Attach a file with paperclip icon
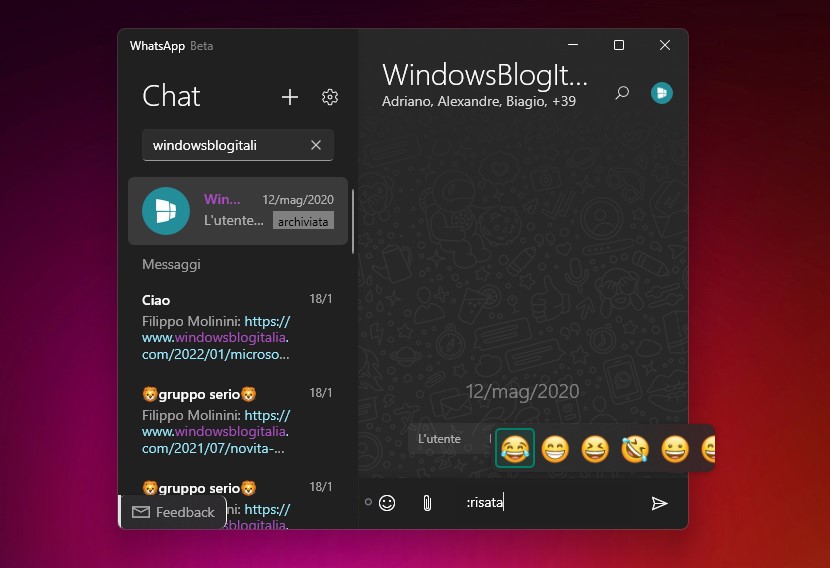Viewport: 830px width, 568px height. (x=427, y=503)
